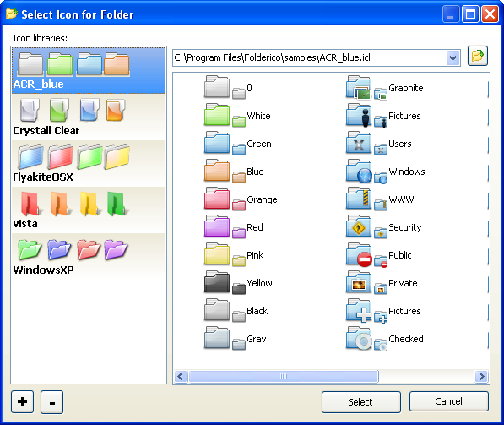Select the Crystall Clear icon library
Image resolution: width=504 pixels, height=425 pixels.
click(x=89, y=117)
